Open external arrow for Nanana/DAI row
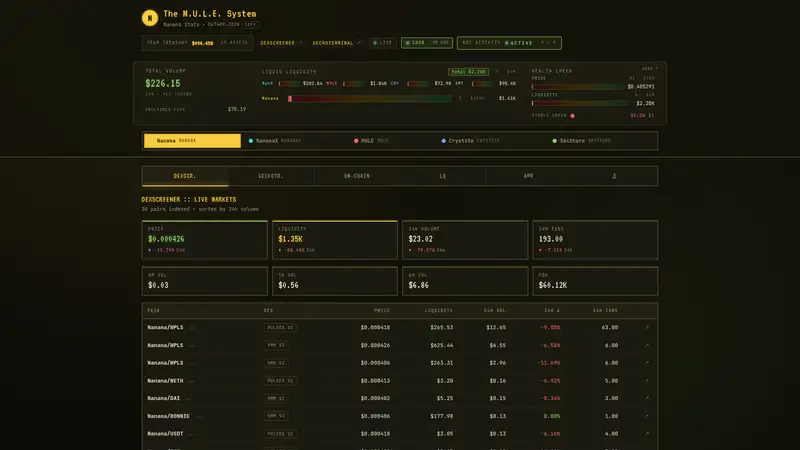This screenshot has height=450, width=800. tap(647, 398)
